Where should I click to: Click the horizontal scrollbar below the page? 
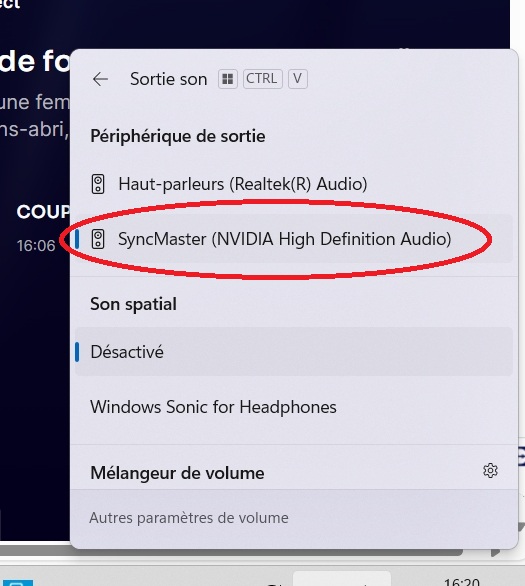tap(231, 552)
